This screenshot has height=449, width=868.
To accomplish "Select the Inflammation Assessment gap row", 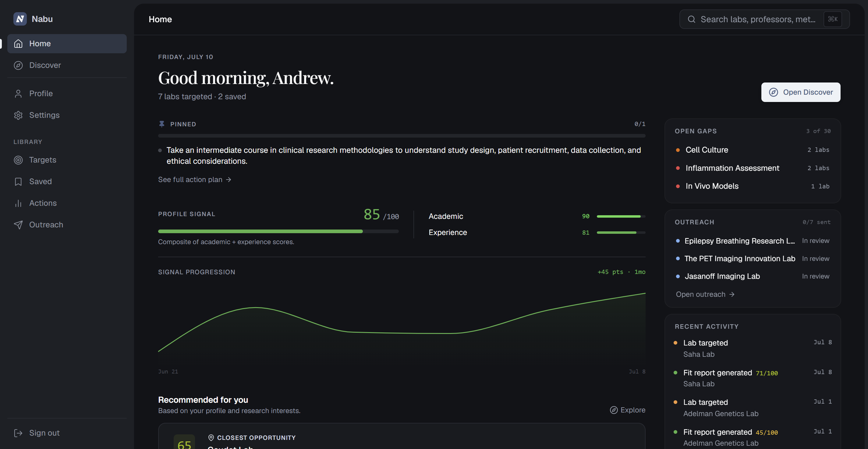I will [753, 168].
